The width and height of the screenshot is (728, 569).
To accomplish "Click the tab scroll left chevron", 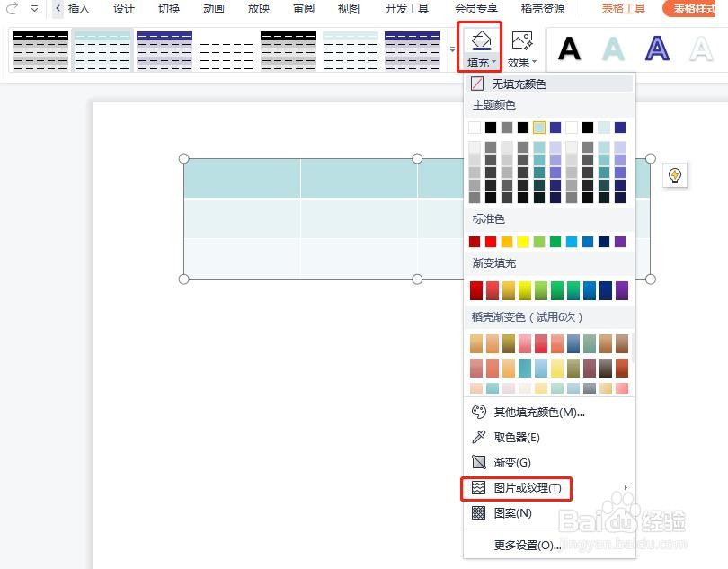I will point(58,8).
